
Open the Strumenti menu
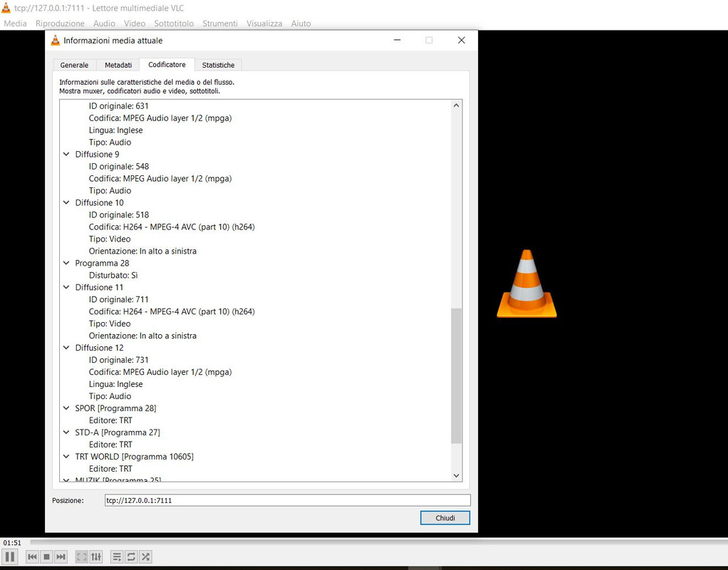[220, 24]
